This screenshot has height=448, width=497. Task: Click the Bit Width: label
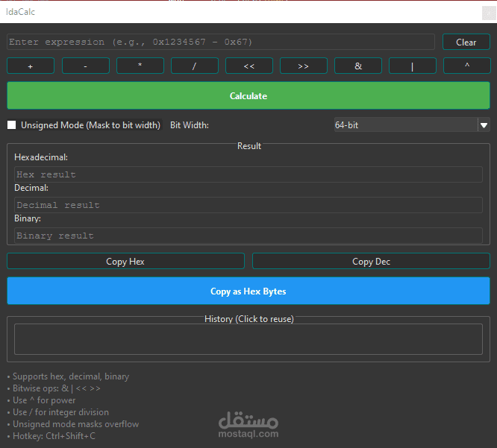[x=190, y=125]
